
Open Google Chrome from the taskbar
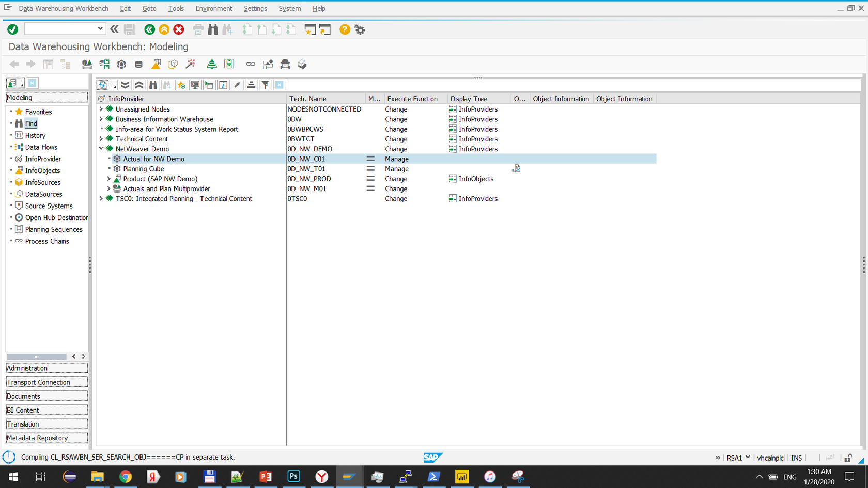click(125, 477)
